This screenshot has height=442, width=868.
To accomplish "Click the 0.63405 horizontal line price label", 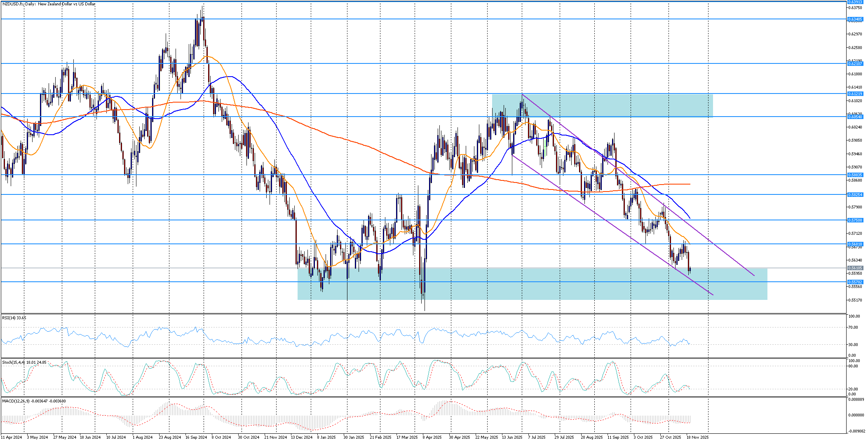I will [855, 19].
